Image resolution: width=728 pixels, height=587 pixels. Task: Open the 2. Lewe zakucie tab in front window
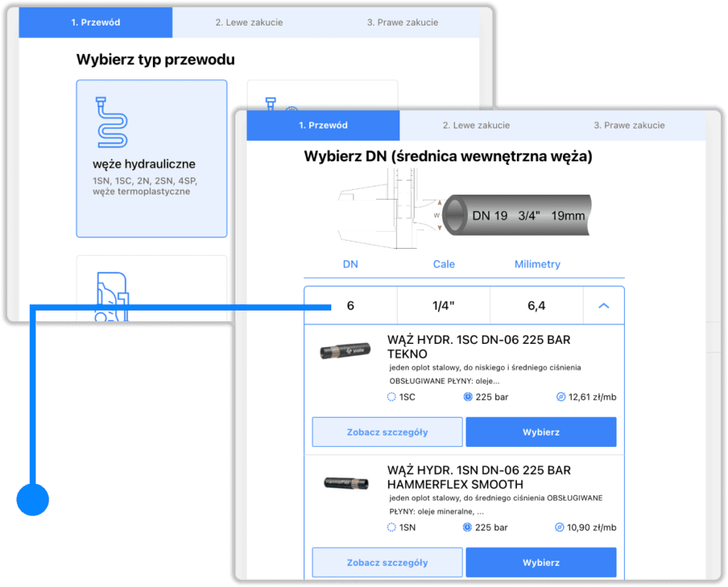pyautogui.click(x=476, y=126)
